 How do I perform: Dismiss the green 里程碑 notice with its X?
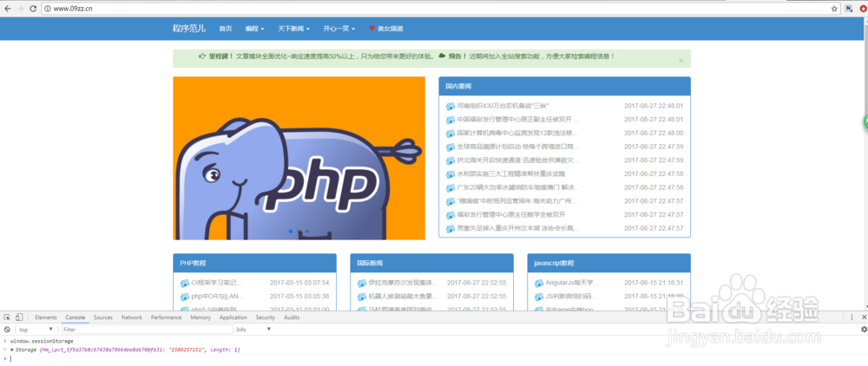point(681,61)
